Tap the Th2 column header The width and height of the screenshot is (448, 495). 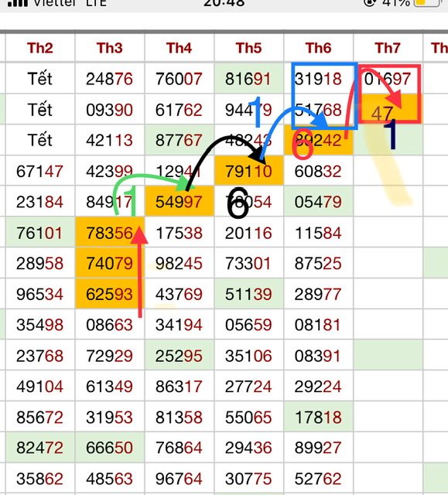click(x=40, y=48)
